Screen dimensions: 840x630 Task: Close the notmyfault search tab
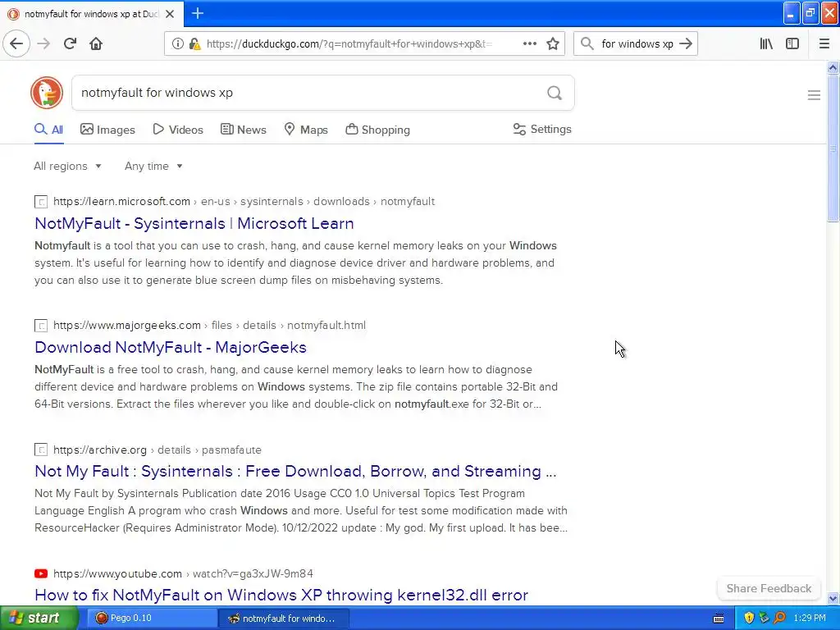(170, 14)
